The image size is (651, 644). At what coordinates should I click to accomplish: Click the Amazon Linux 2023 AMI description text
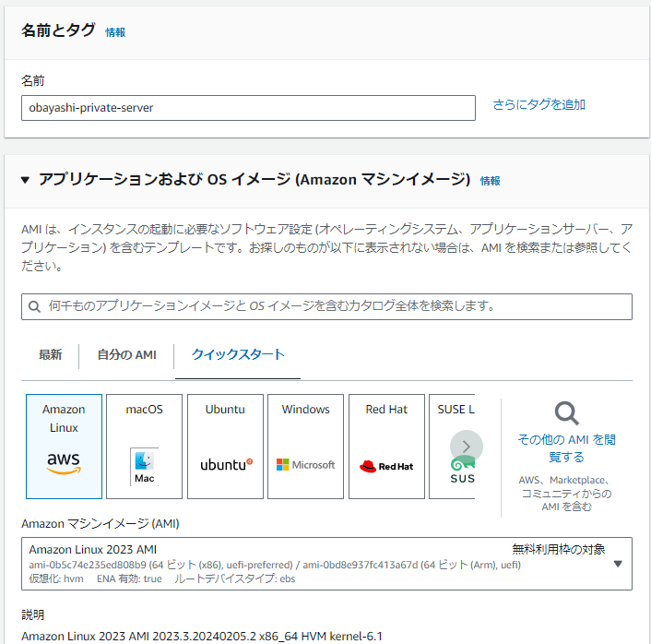[202, 636]
